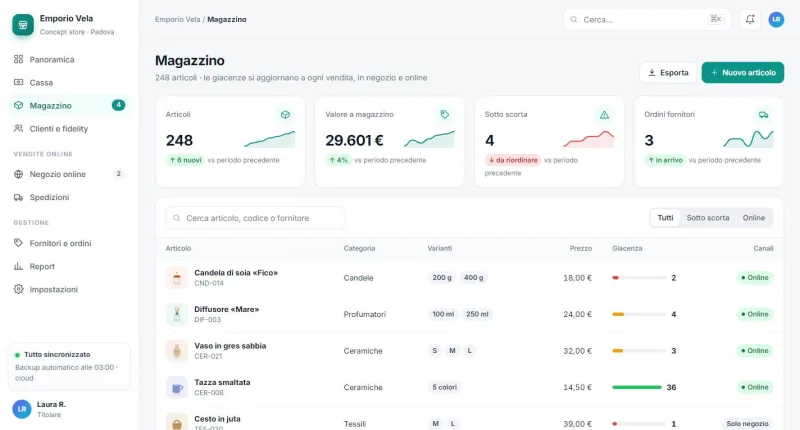This screenshot has height=430, width=800.
Task: Click the 6 nuovi badge in the Articoli card
Action: [185, 160]
